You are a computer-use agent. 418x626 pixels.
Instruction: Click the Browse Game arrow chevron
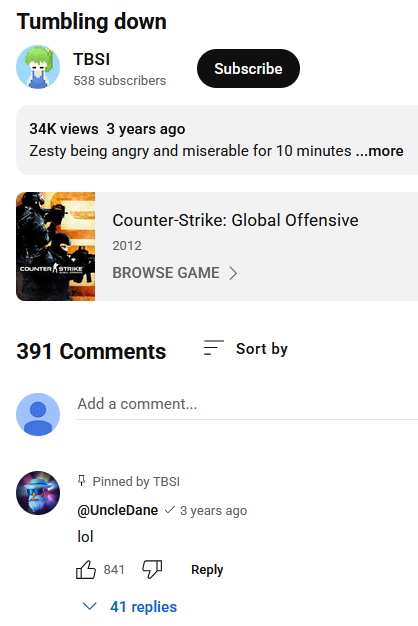coord(234,273)
